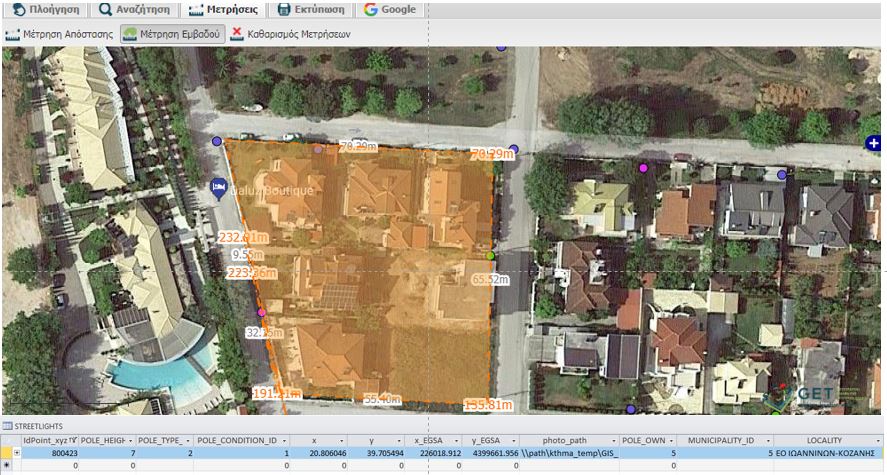The image size is (887, 475).
Task: Click x_EGSA value 226018.912
Action: tap(440, 454)
